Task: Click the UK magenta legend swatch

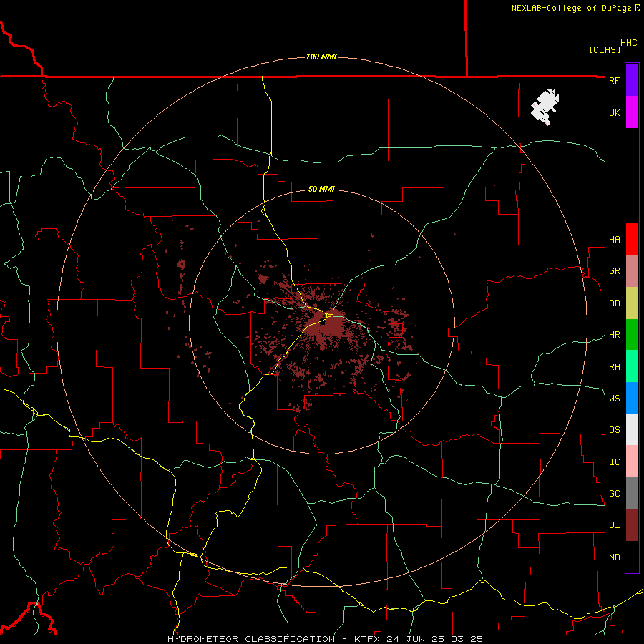Action: pos(632,112)
